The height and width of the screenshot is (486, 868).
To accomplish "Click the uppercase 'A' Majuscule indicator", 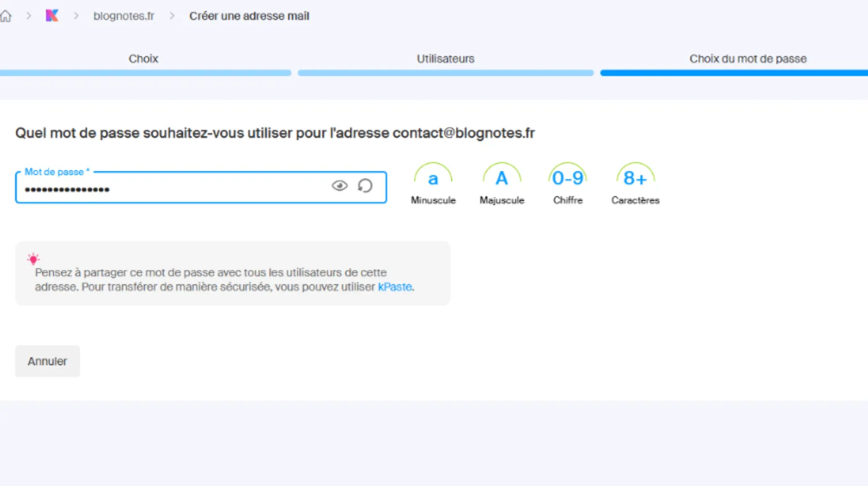I will pyautogui.click(x=502, y=179).
